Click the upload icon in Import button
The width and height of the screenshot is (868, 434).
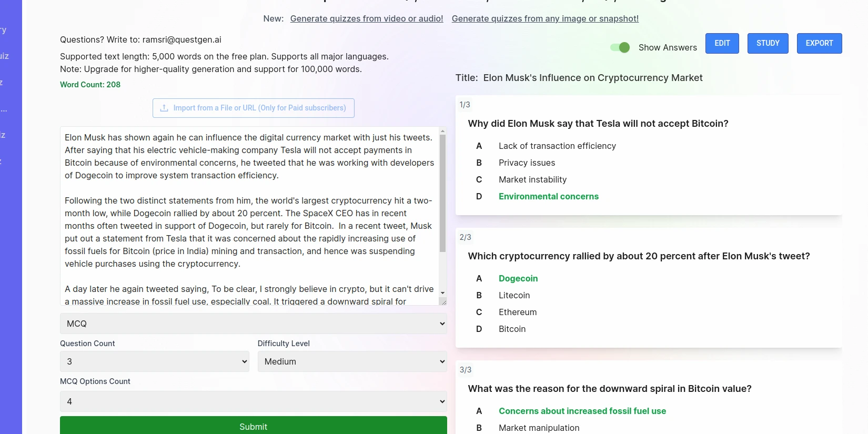164,108
